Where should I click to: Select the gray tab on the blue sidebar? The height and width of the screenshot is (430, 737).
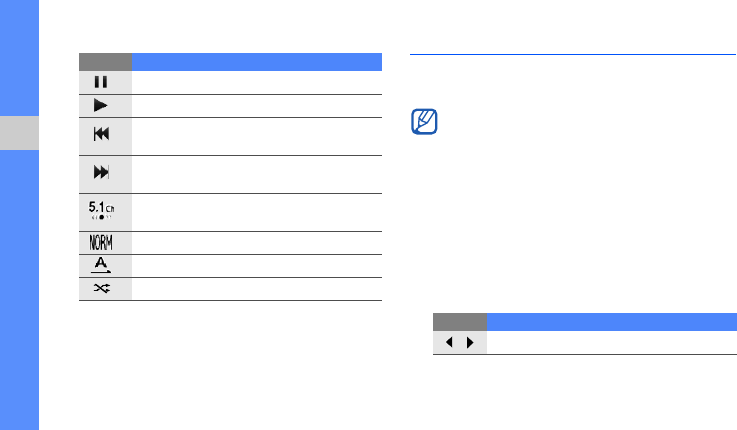19,133
